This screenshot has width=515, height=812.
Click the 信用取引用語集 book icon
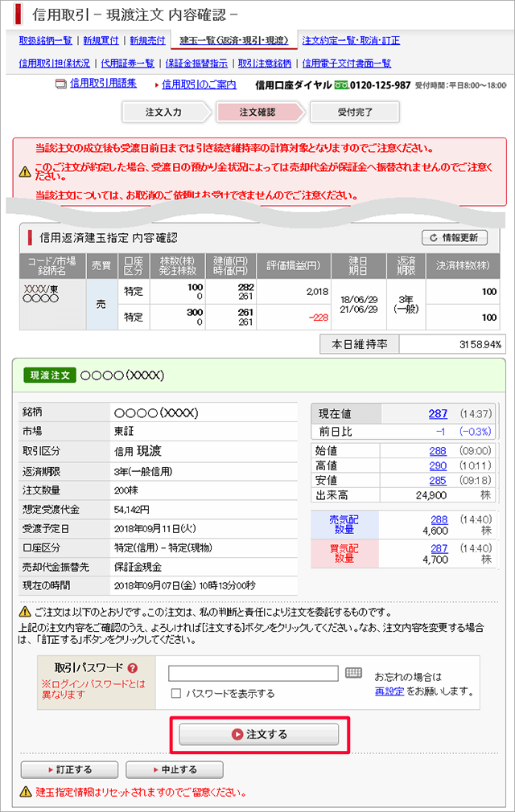click(x=60, y=84)
